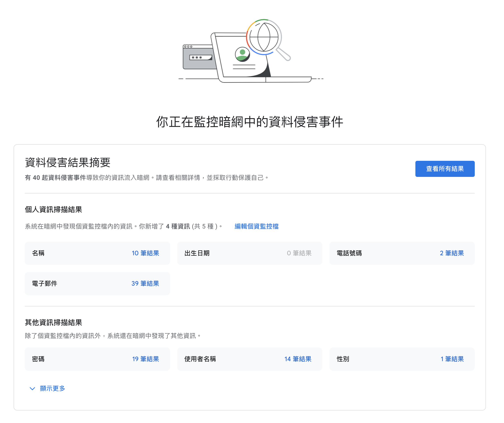This screenshot has width=504, height=423.
Task: Click 10 筆結果 link for 名稱
Action: [x=145, y=253]
